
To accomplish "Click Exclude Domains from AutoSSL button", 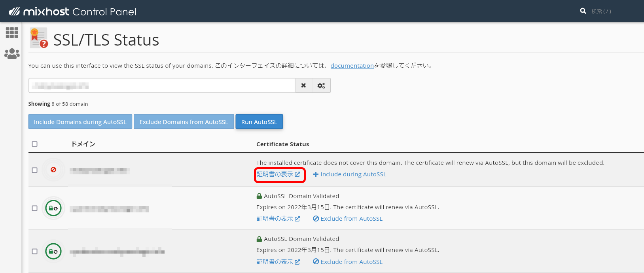I will pyautogui.click(x=184, y=122).
